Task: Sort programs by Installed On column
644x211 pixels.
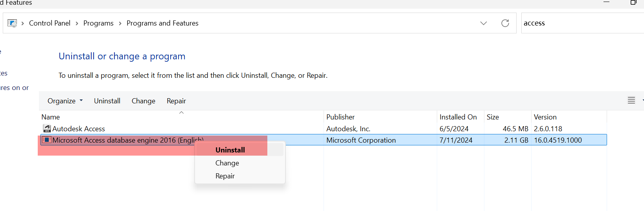Action: pyautogui.click(x=458, y=117)
